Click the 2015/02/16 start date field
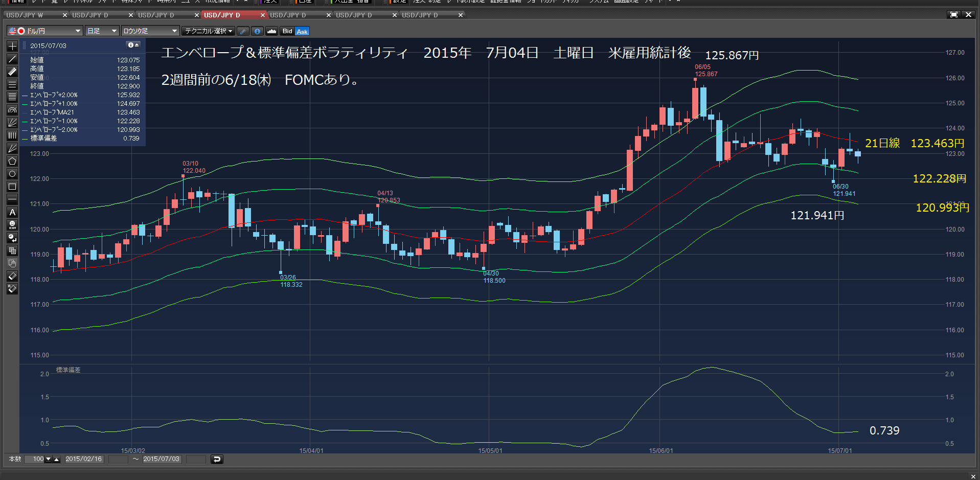 (x=84, y=459)
